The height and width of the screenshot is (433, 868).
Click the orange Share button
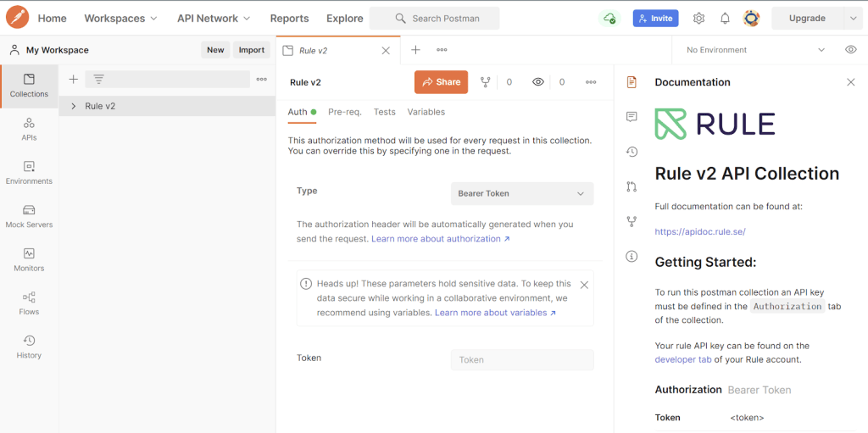tap(441, 82)
